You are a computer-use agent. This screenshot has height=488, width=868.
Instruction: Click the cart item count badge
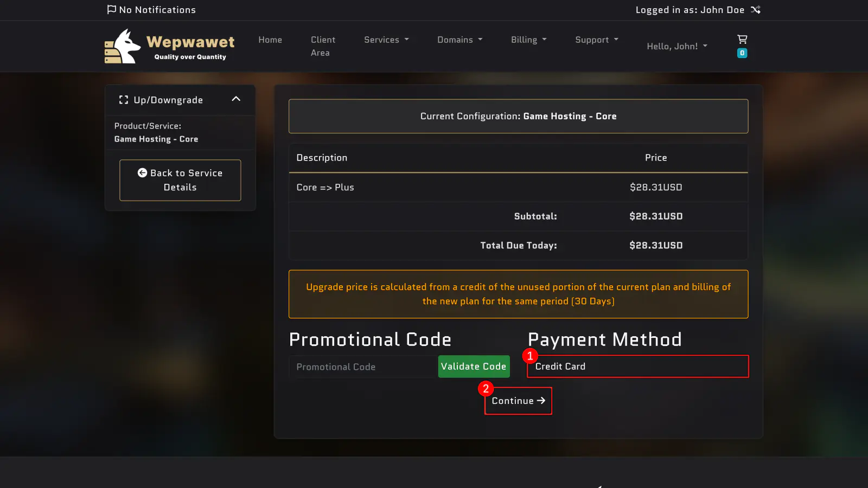point(742,53)
